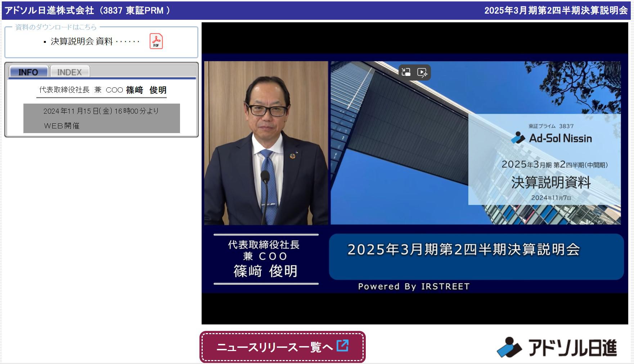Click the 決算説明会 資料 text link
Screen dimensions: 634x364
[82, 41]
